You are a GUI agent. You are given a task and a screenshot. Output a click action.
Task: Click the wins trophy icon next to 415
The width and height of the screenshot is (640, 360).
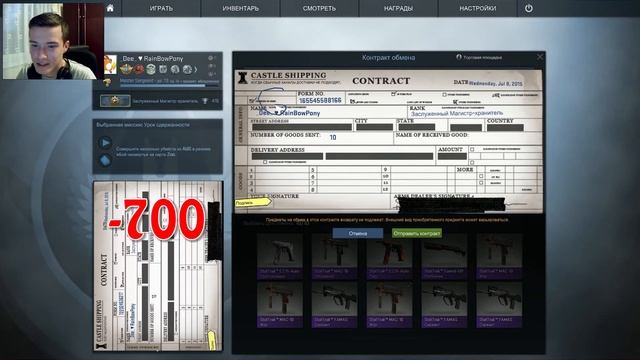coord(205,101)
